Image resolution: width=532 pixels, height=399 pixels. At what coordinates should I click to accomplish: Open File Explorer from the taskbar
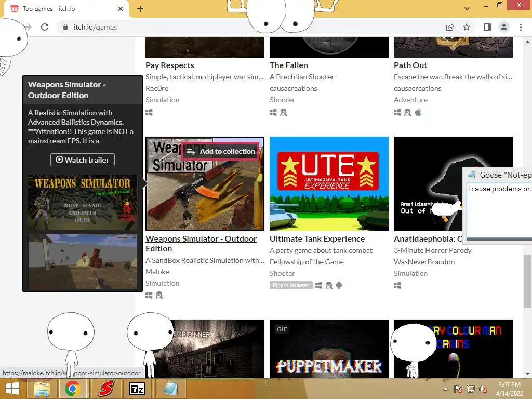click(42, 389)
